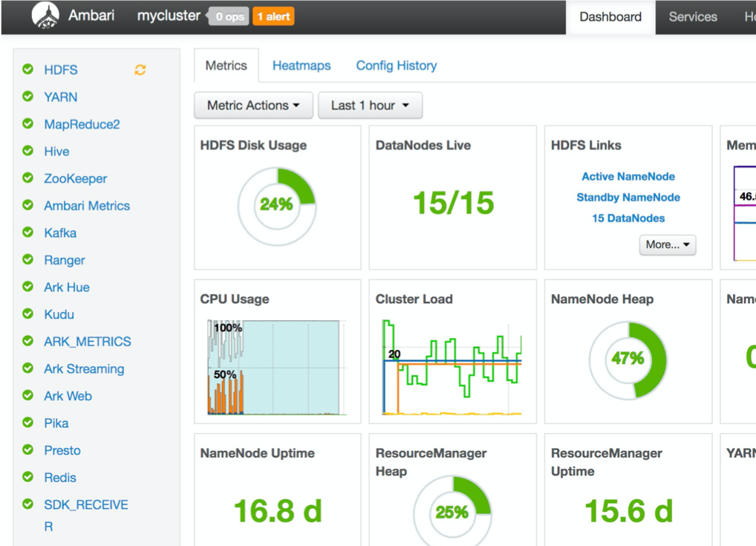
Task: Open the Ranger service link
Action: [65, 260]
